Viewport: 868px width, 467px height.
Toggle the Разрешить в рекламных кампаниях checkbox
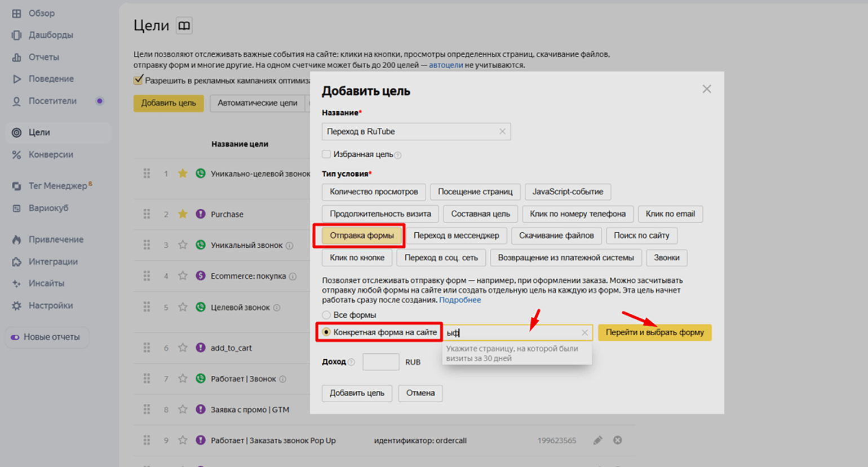[138, 80]
